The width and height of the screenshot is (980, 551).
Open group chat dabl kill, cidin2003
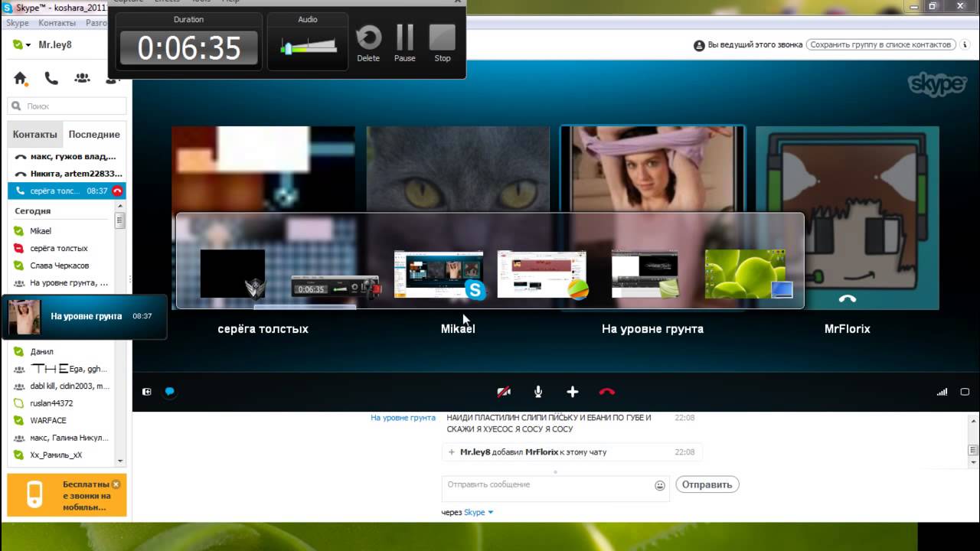pos(61,386)
